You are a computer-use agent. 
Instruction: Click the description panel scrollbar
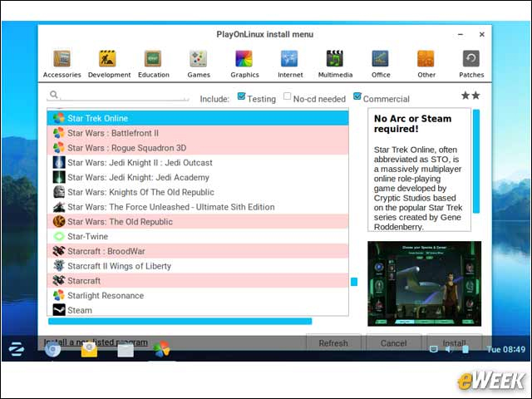pos(476,161)
